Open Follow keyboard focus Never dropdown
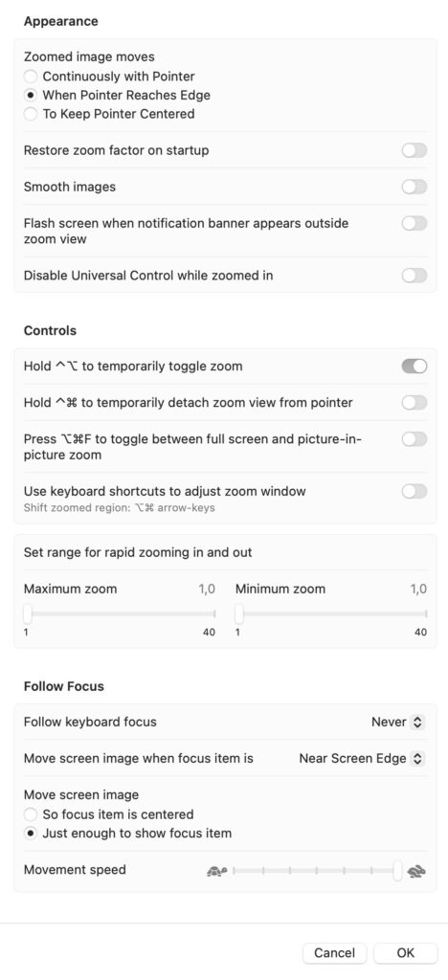Image resolution: width=448 pixels, height=980 pixels. pyautogui.click(x=398, y=723)
